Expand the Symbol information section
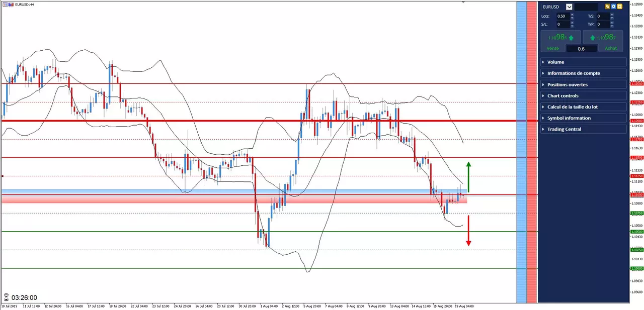Screen dimensions: 644x310 point(584,118)
